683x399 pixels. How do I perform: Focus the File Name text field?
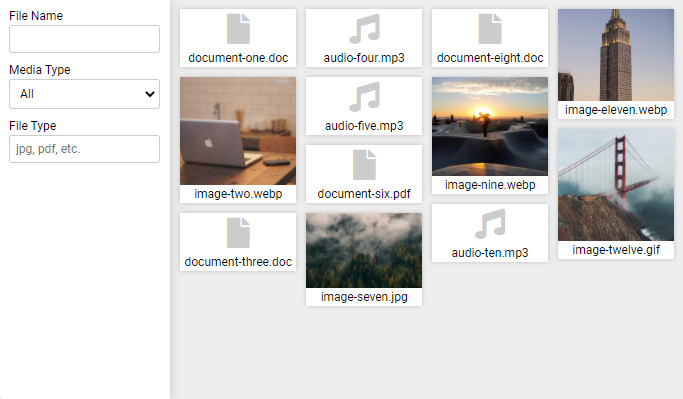pos(85,39)
